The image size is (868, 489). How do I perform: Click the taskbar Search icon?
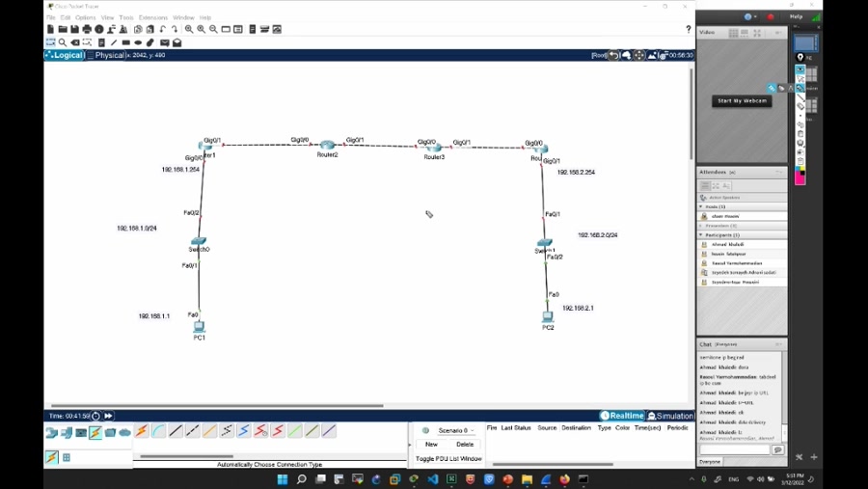[301, 479]
